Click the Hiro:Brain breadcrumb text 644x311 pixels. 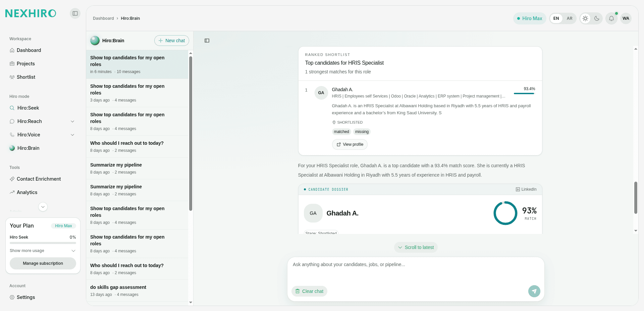pos(130,18)
